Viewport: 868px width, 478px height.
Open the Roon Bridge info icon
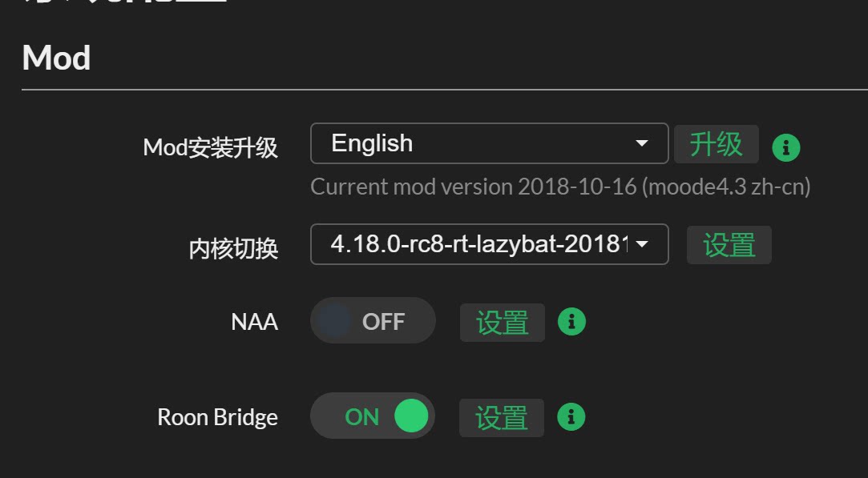[x=571, y=417]
